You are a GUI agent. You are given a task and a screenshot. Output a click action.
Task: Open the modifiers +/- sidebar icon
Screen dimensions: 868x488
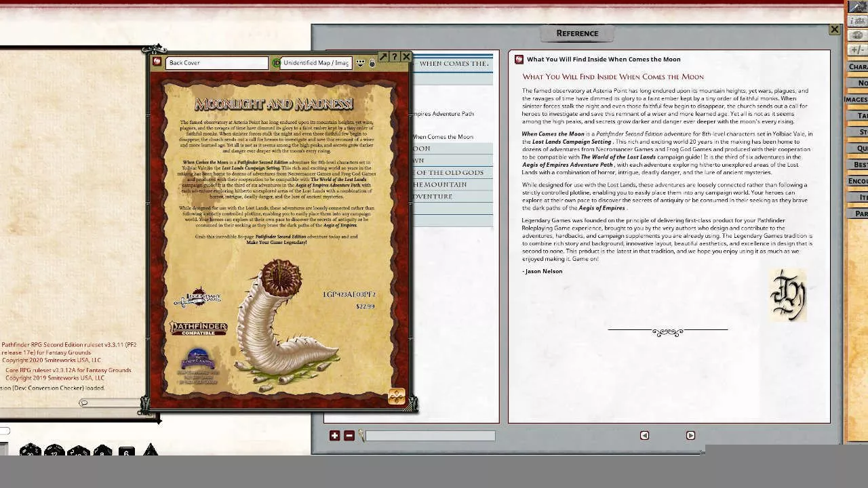click(857, 49)
